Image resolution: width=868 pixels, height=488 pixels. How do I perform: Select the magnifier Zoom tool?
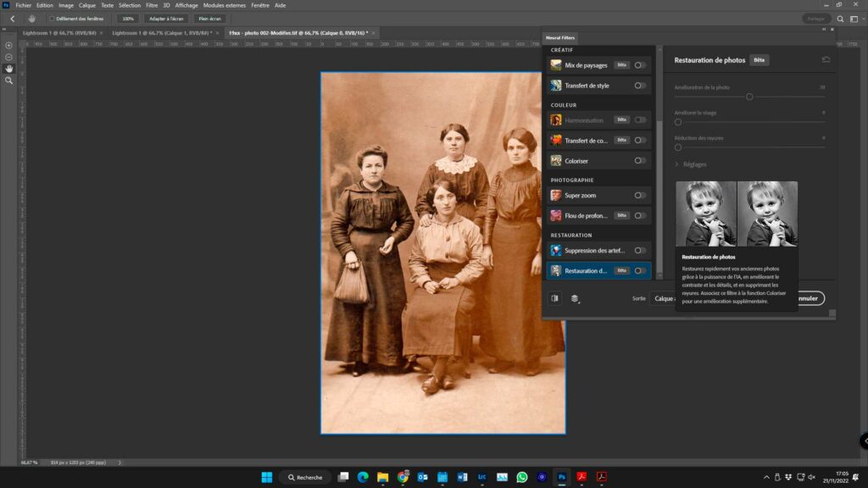[9, 80]
